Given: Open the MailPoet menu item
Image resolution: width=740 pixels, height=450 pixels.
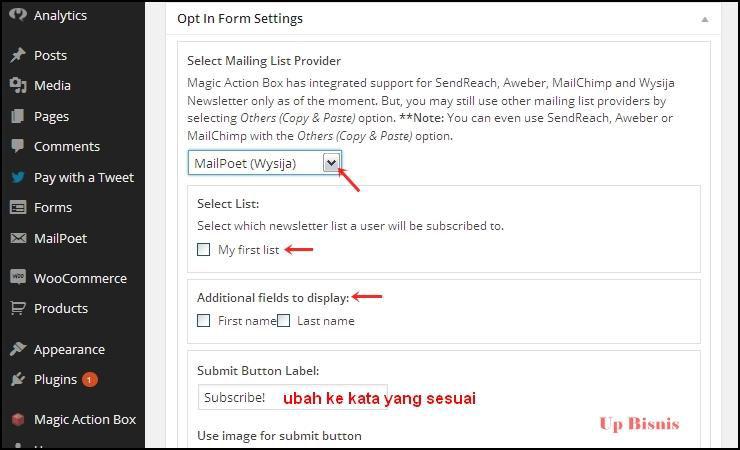Looking at the screenshot, I should (60, 239).
